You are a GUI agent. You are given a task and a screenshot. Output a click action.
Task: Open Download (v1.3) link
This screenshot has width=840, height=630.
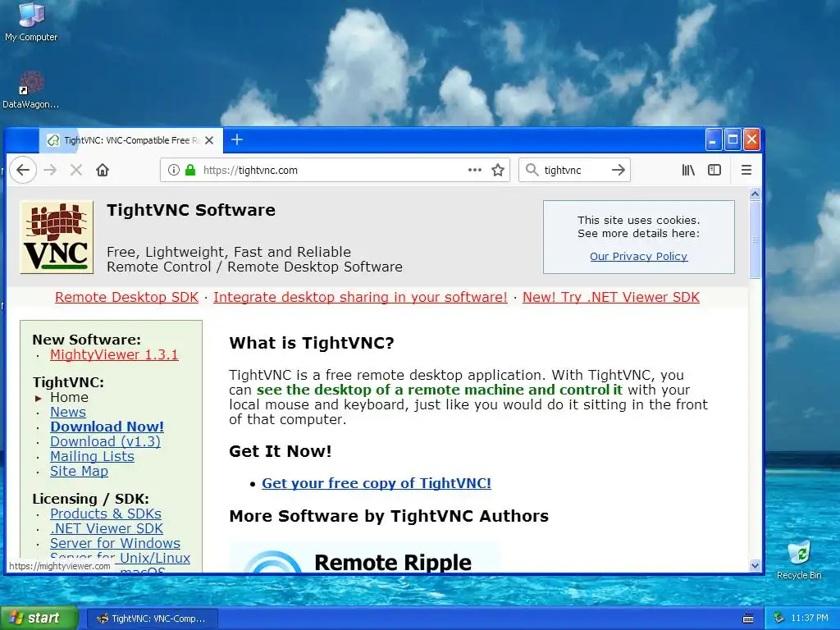tap(105, 441)
